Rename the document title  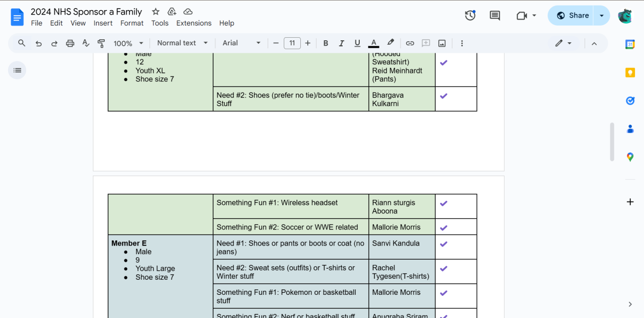[87, 12]
